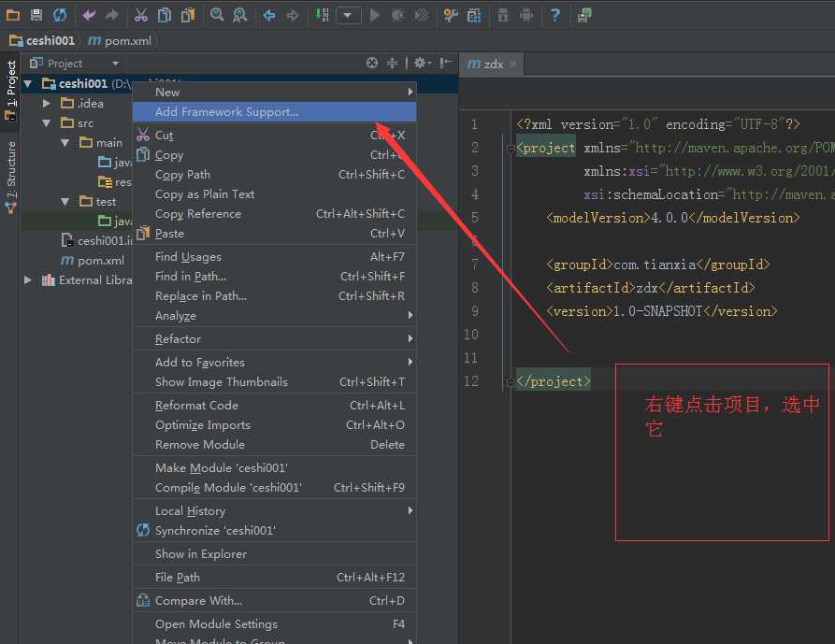Click the Forward navigation arrow

293,16
